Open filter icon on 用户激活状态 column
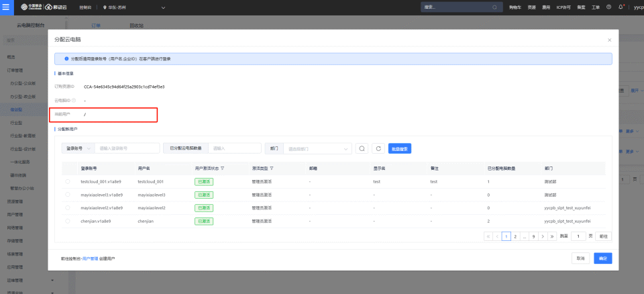Image resolution: width=644 pixels, height=294 pixels. 223,168
